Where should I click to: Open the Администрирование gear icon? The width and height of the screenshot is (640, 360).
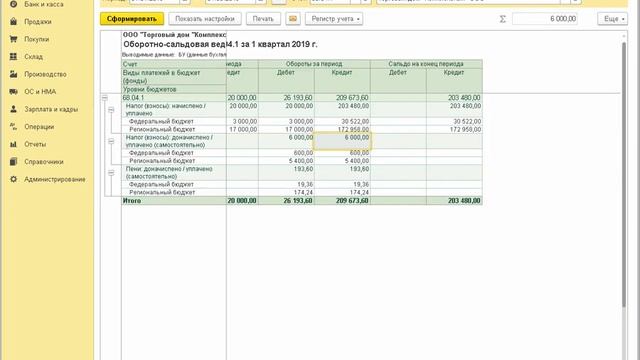(x=13, y=180)
